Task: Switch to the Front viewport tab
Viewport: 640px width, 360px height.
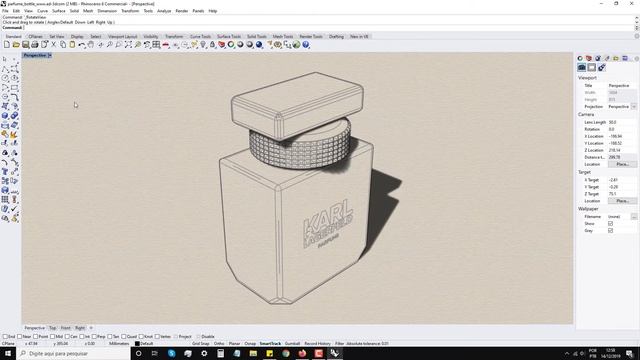Action: [66, 328]
